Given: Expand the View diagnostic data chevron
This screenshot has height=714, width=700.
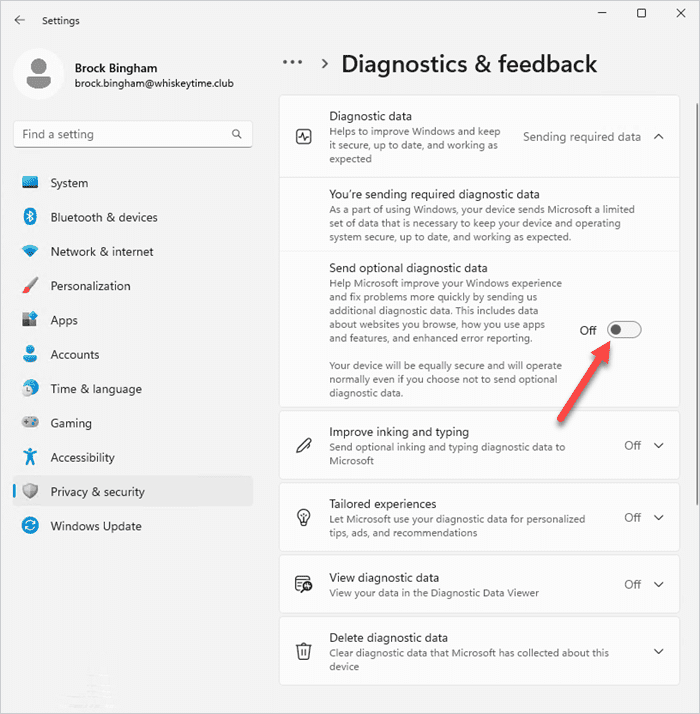Looking at the screenshot, I should pos(659,584).
